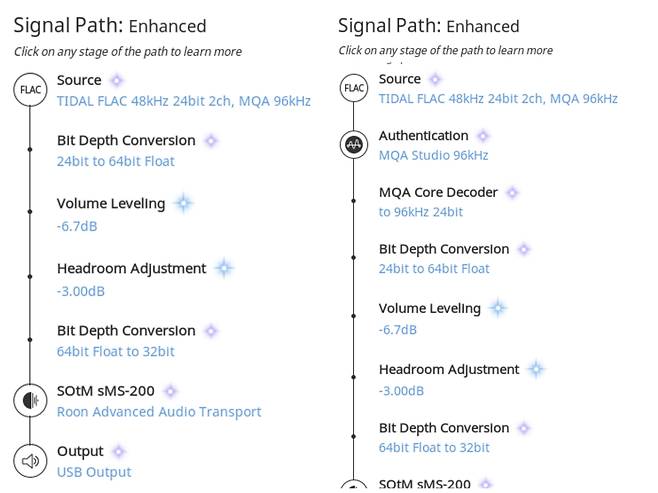Click the star beside MQA Core Decoder
The width and height of the screenshot is (658, 493).
pyautogui.click(x=512, y=193)
